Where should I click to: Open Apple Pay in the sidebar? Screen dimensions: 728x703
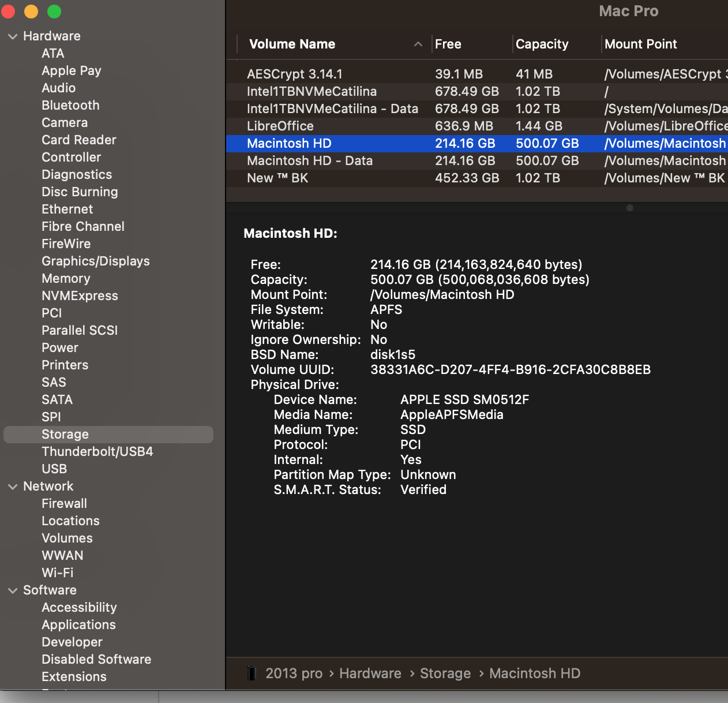(72, 71)
